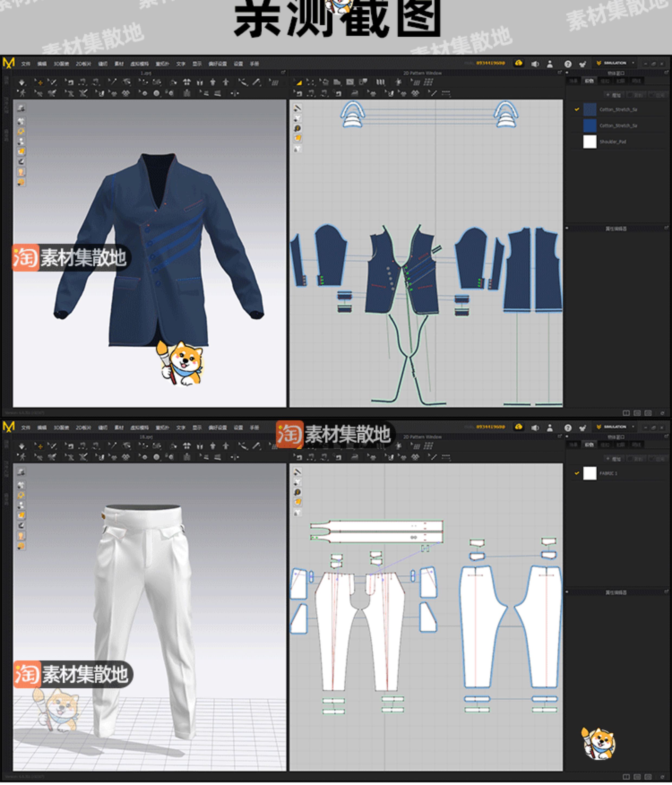Switch to the 织物 tab in the upper object browser
The image size is (672, 785).
[x=589, y=81]
